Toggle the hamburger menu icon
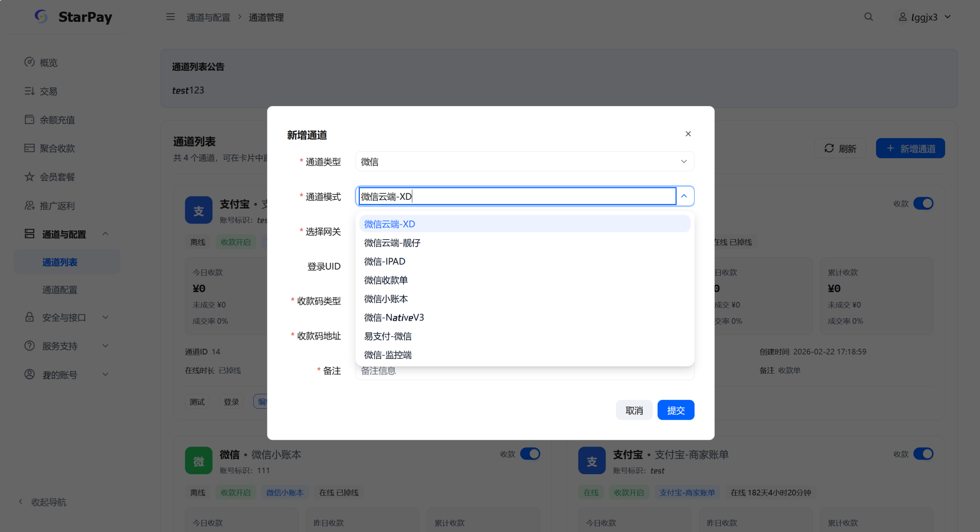 point(170,17)
